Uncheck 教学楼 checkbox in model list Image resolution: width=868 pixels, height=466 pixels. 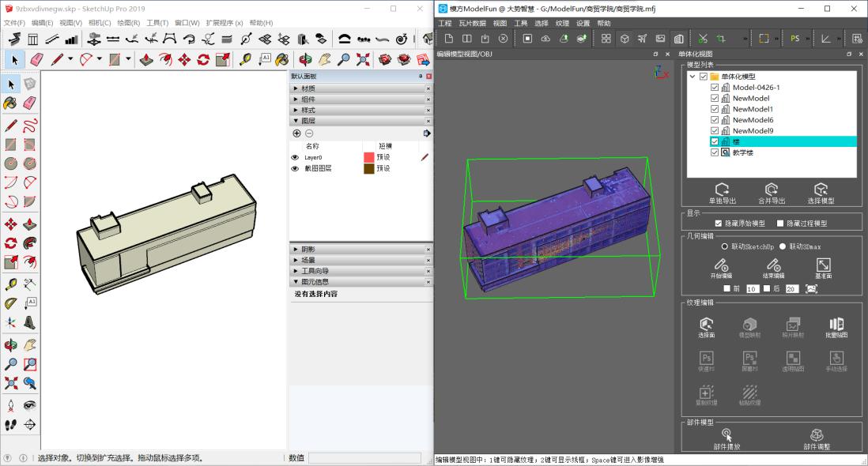[715, 152]
